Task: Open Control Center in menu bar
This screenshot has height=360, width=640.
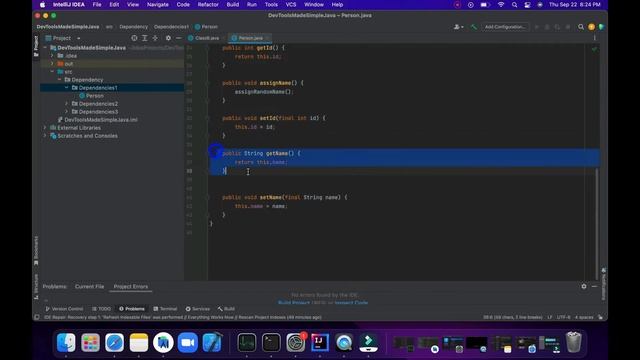Action: point(527,5)
